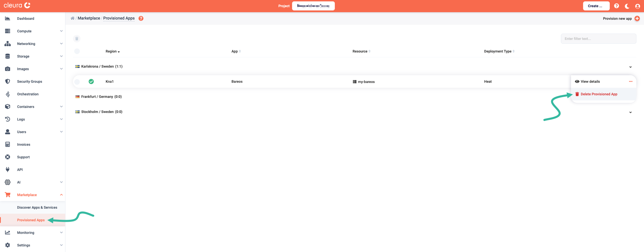The width and height of the screenshot is (644, 252).
Task: Toggle dark mode moon icon
Action: pos(627,6)
